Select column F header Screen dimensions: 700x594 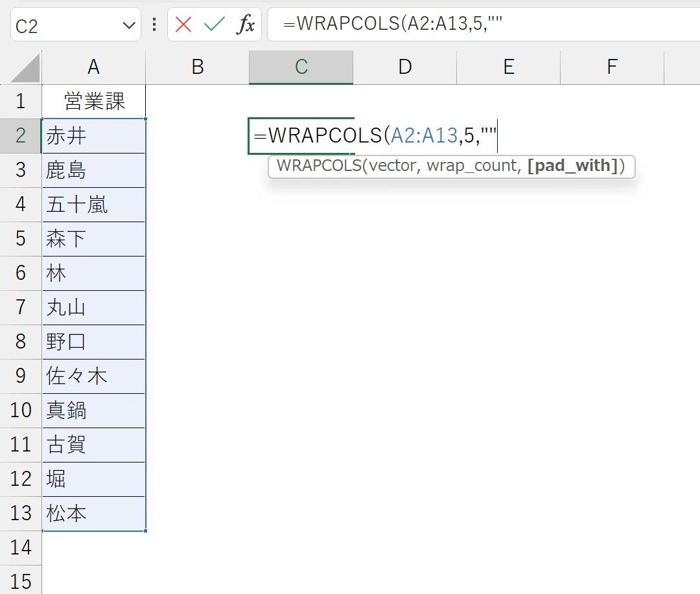[612, 67]
